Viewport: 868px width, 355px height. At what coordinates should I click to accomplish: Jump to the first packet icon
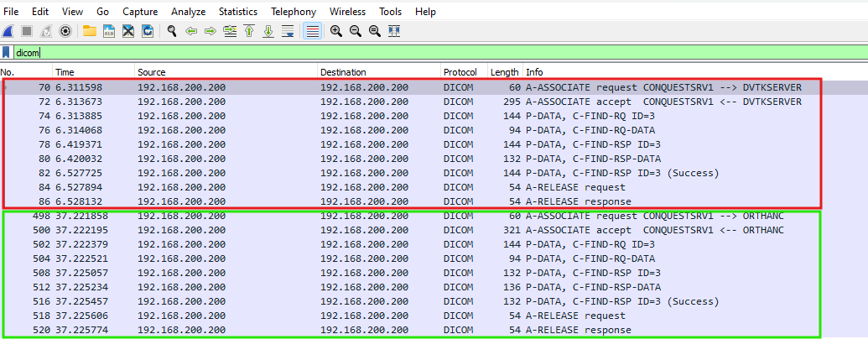tap(249, 31)
